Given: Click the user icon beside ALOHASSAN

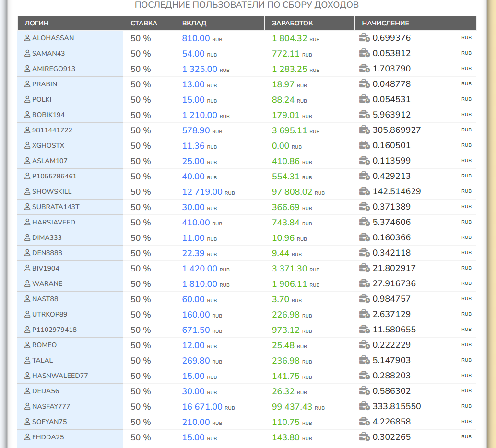Looking at the screenshot, I should click(27, 38).
